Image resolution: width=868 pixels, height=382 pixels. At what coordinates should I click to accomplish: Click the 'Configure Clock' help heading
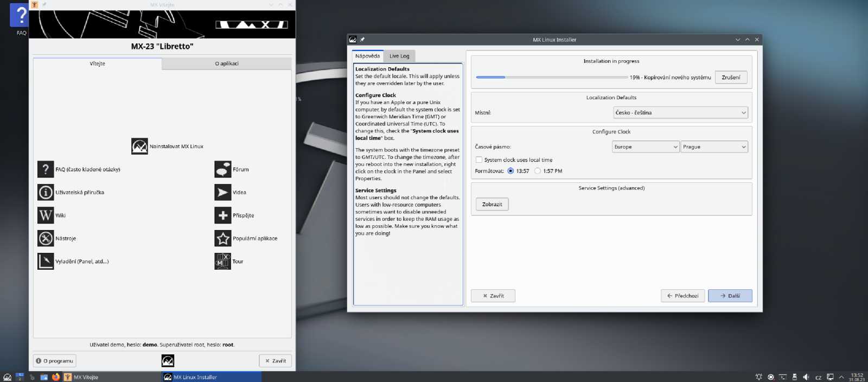(x=375, y=95)
